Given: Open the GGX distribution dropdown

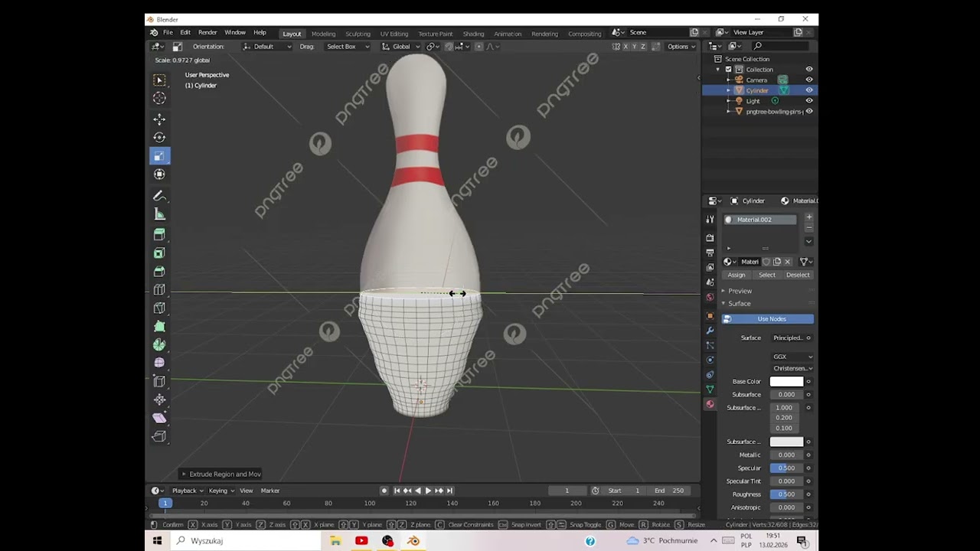Looking at the screenshot, I should click(x=792, y=357).
